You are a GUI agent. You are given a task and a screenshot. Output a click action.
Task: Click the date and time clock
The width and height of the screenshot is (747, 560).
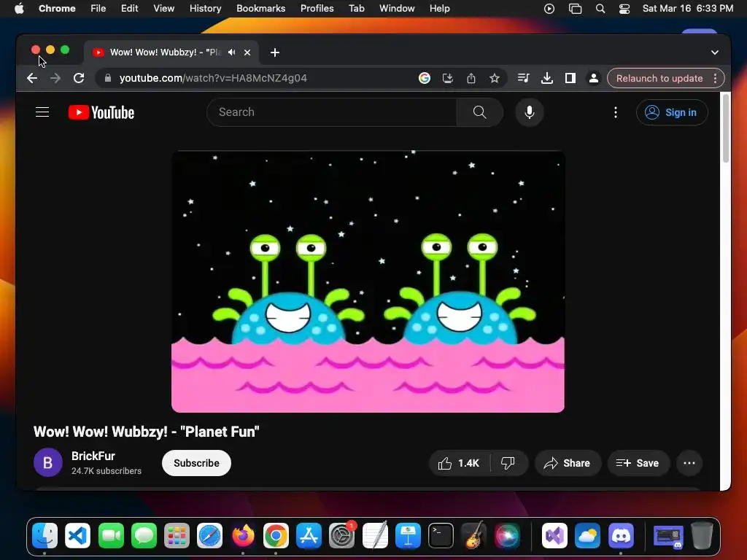(x=688, y=9)
